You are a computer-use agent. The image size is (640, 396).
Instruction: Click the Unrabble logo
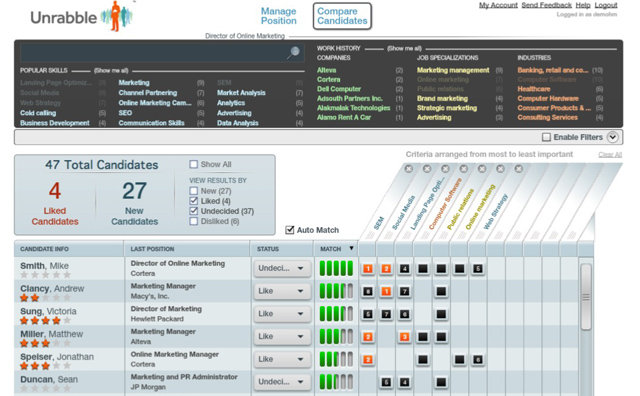[82, 17]
